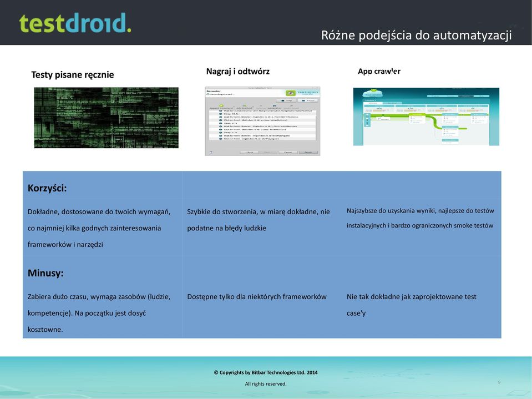Click the 'Korzyści:' heading
Viewport: 532px width, 399px height.
(47, 188)
